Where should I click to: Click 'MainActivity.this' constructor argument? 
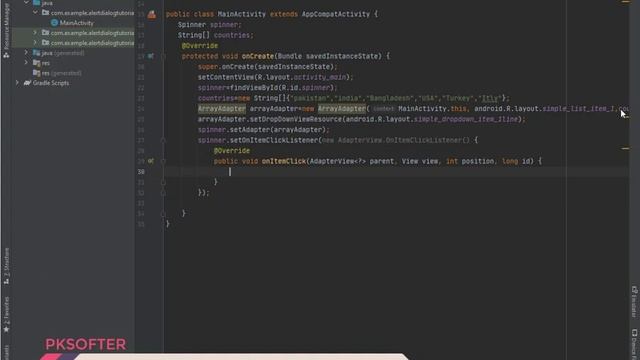(x=433, y=109)
